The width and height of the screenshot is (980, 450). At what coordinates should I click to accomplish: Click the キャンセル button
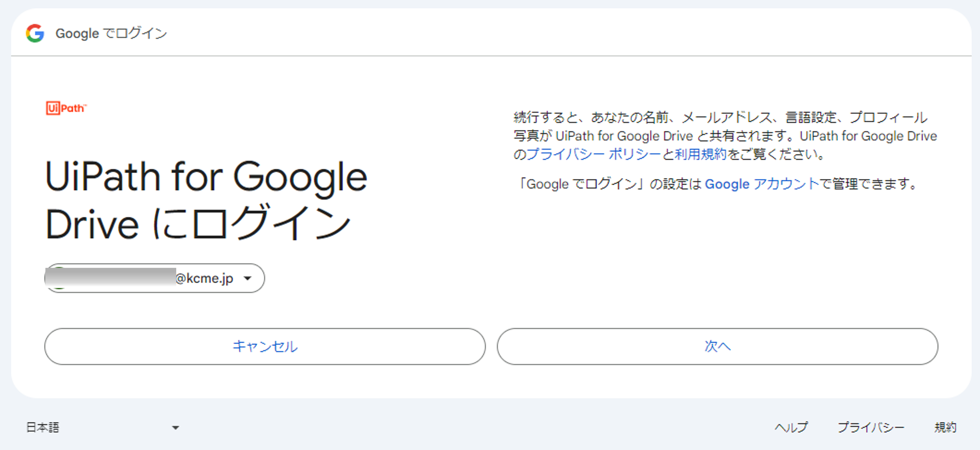pos(265,346)
